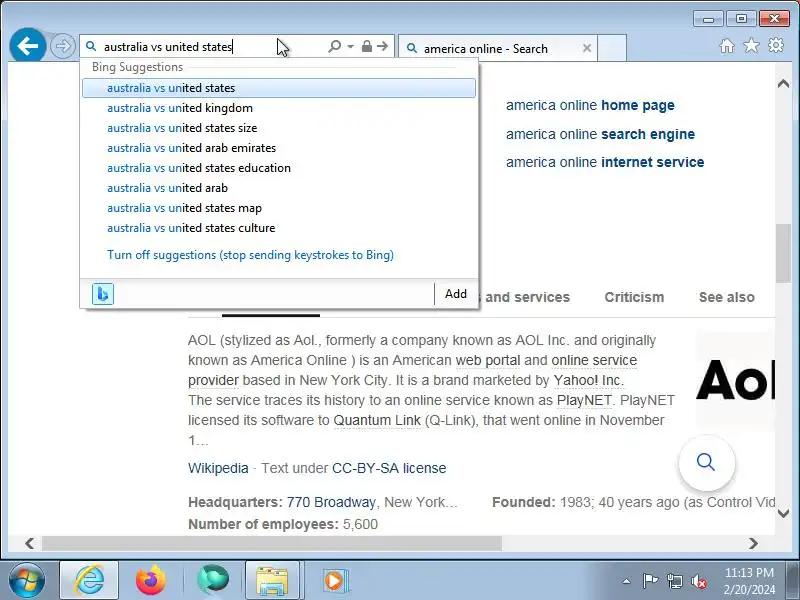Click the security lock icon
This screenshot has width=800, height=600.
[x=366, y=46]
